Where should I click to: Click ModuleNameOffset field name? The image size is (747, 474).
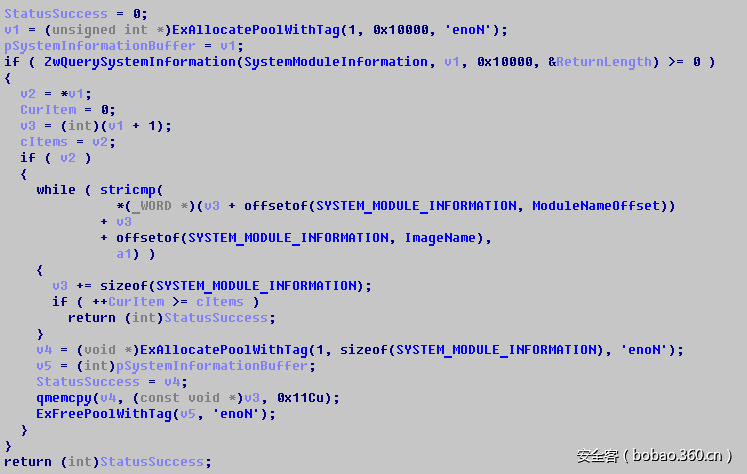(x=596, y=206)
